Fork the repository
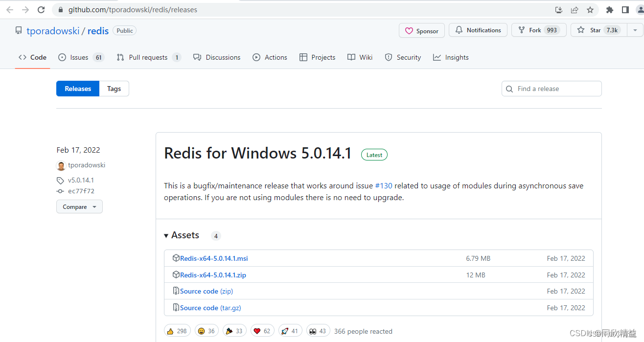This screenshot has height=342, width=644. [x=539, y=30]
